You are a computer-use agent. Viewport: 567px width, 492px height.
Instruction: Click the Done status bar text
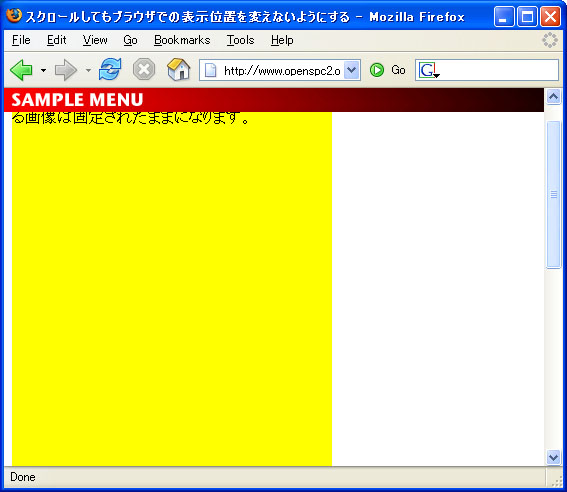click(23, 477)
